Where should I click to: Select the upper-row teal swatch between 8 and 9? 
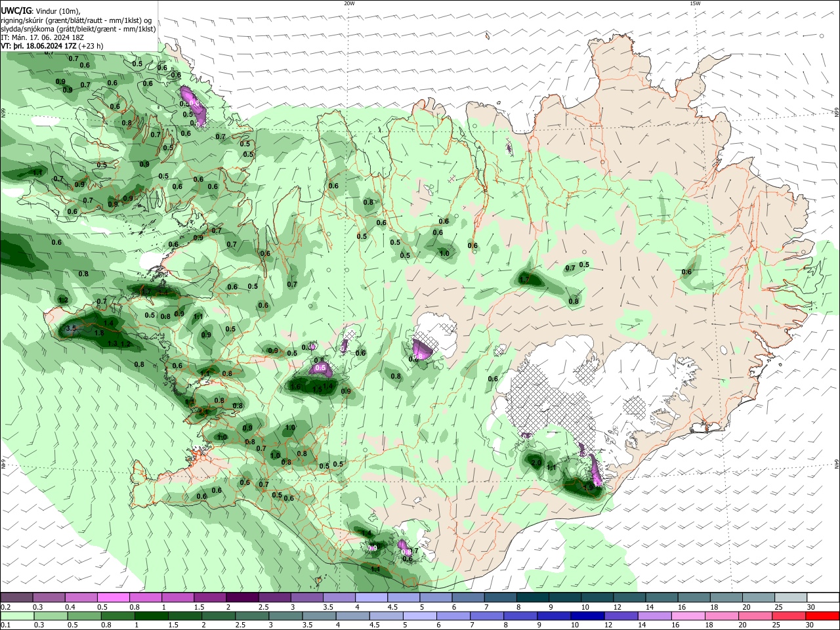[531, 597]
